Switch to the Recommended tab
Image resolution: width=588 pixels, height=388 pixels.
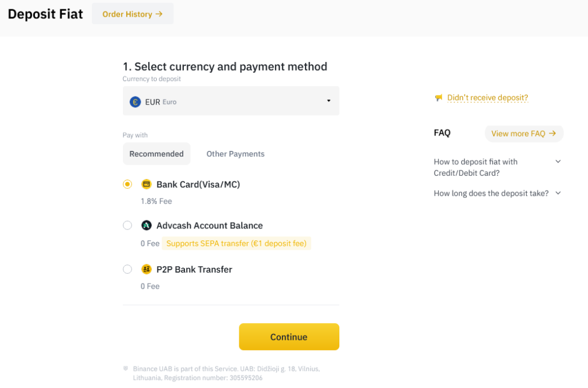[156, 154]
